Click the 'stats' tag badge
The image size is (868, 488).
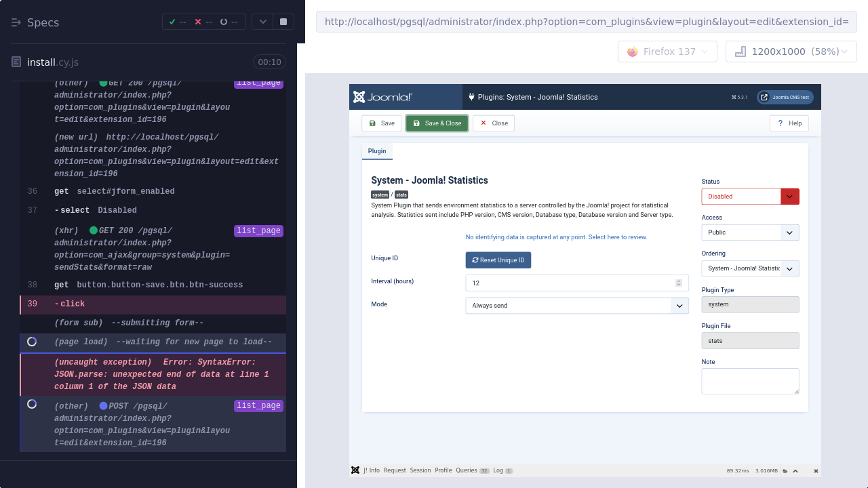tap(401, 195)
